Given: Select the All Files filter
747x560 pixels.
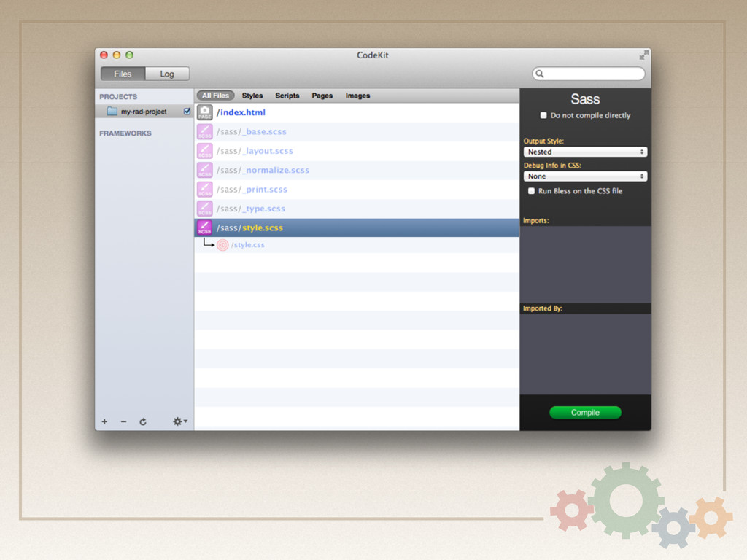Looking at the screenshot, I should (215, 96).
